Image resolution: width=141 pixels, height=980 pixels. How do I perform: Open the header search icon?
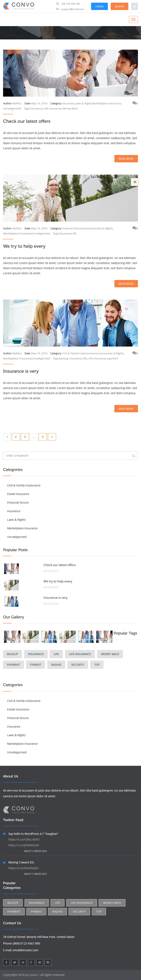[134, 7]
